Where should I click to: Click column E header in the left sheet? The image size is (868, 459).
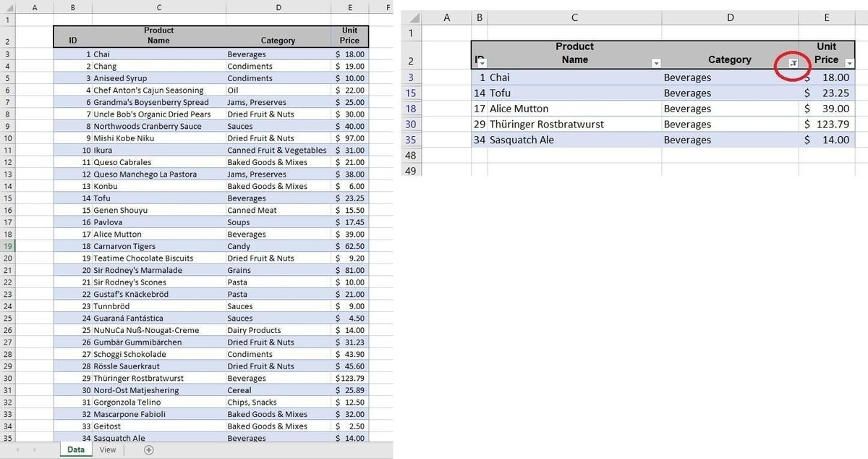pyautogui.click(x=350, y=7)
